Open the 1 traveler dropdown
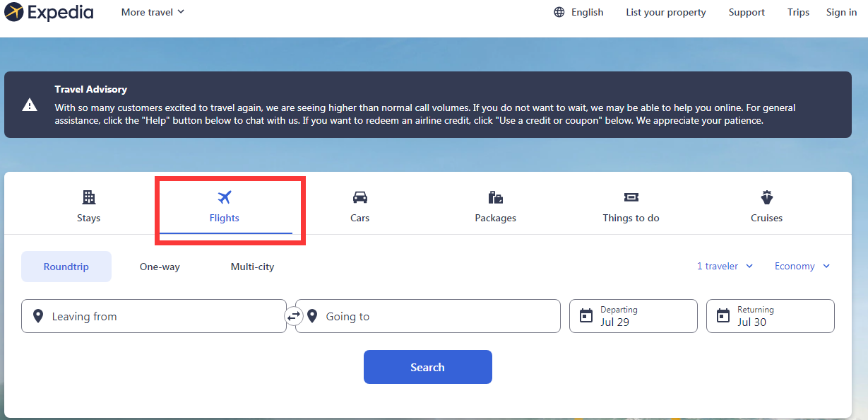868x420 pixels. click(x=725, y=267)
